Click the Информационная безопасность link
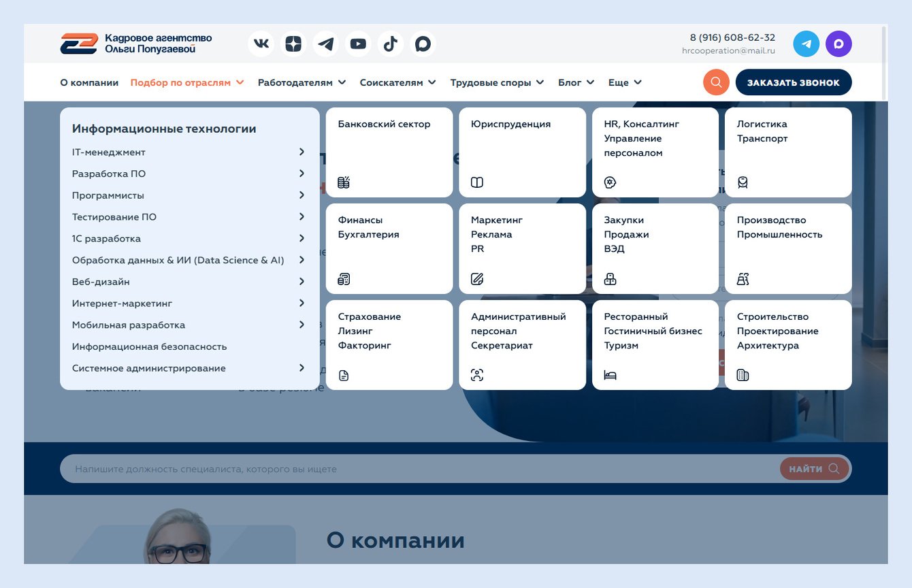912x588 pixels. tap(149, 346)
